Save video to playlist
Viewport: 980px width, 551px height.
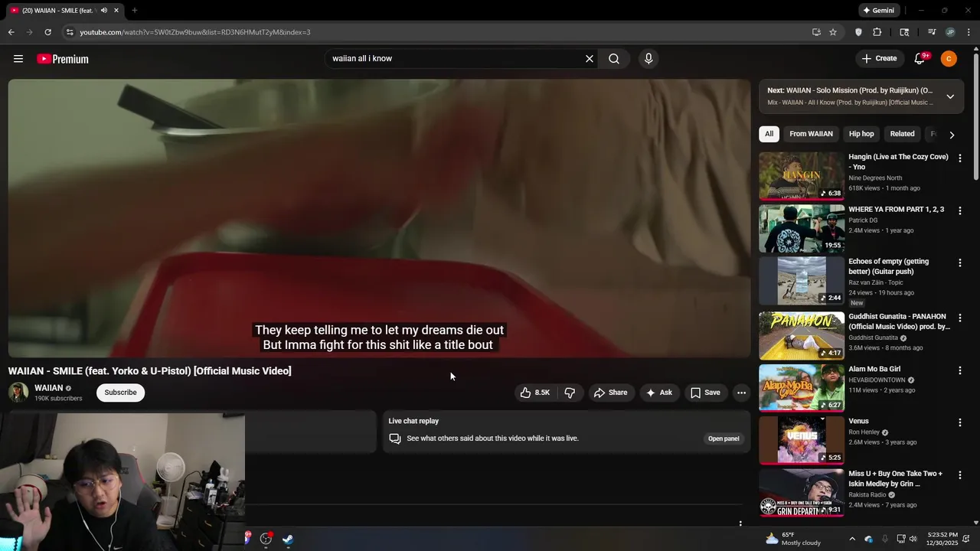pyautogui.click(x=705, y=393)
